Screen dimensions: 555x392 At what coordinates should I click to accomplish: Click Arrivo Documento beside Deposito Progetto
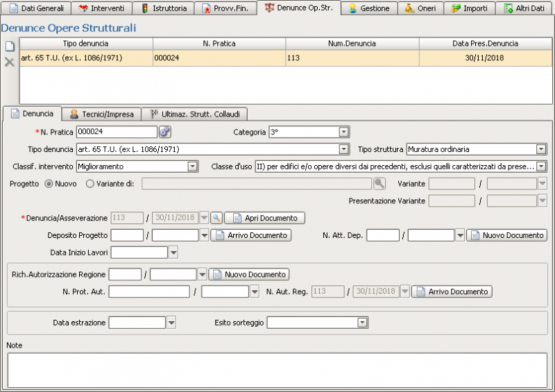[251, 235]
